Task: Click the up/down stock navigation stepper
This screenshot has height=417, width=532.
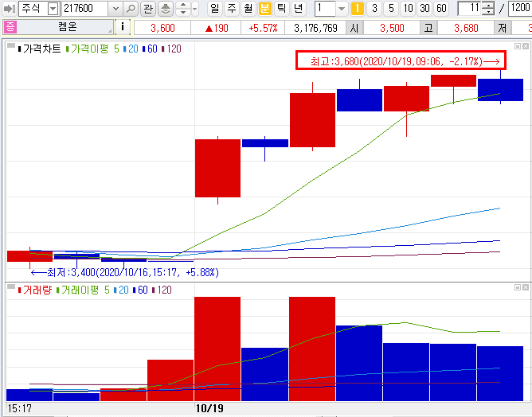Action: [183, 9]
